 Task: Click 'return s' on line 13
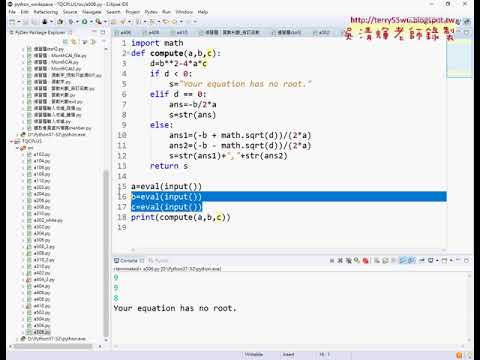pyautogui.click(x=169, y=166)
